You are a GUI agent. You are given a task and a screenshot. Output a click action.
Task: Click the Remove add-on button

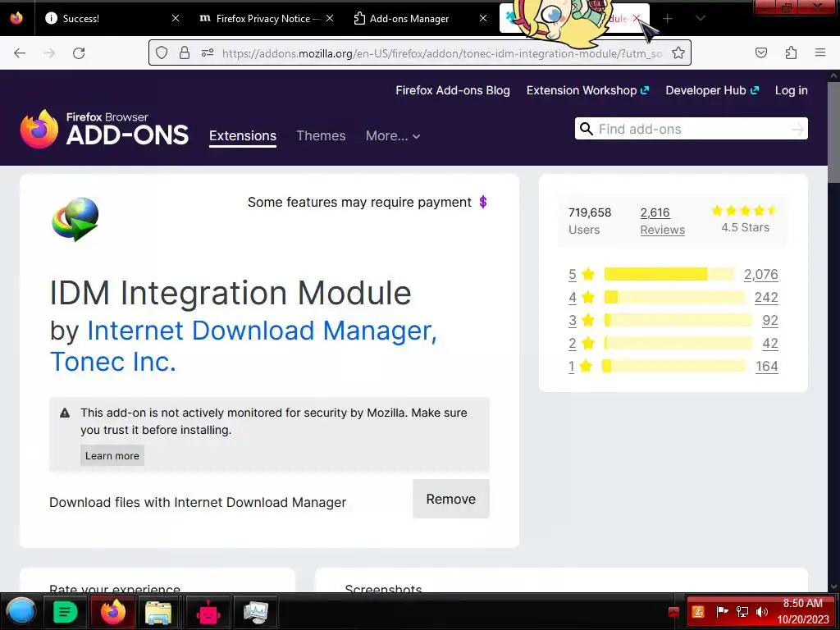(450, 499)
